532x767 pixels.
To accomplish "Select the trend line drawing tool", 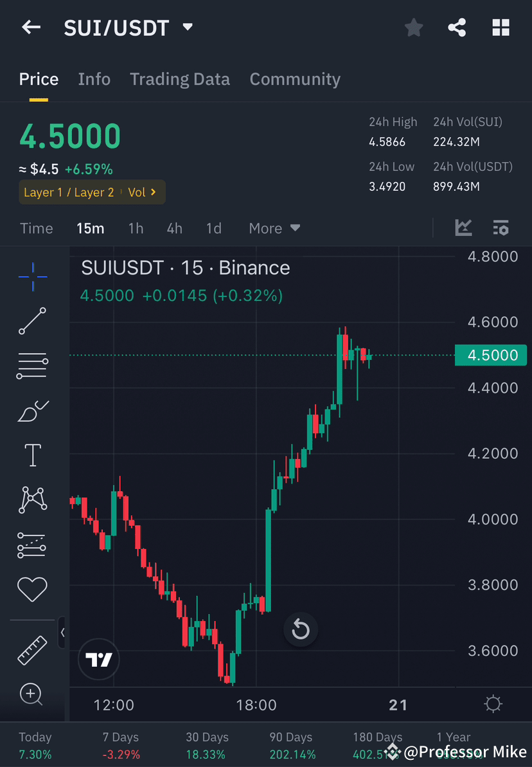I will coord(32,321).
